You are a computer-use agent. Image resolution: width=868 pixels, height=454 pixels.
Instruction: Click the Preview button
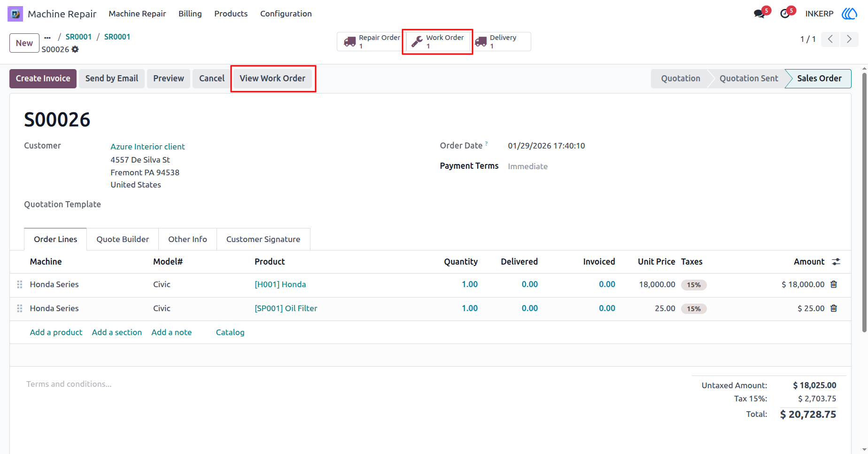[169, 78]
